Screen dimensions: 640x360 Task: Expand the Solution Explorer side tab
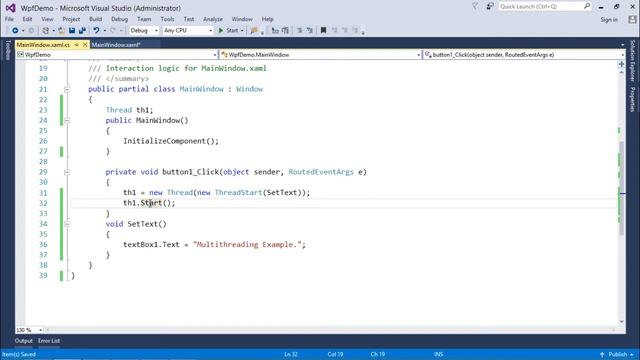[632, 60]
